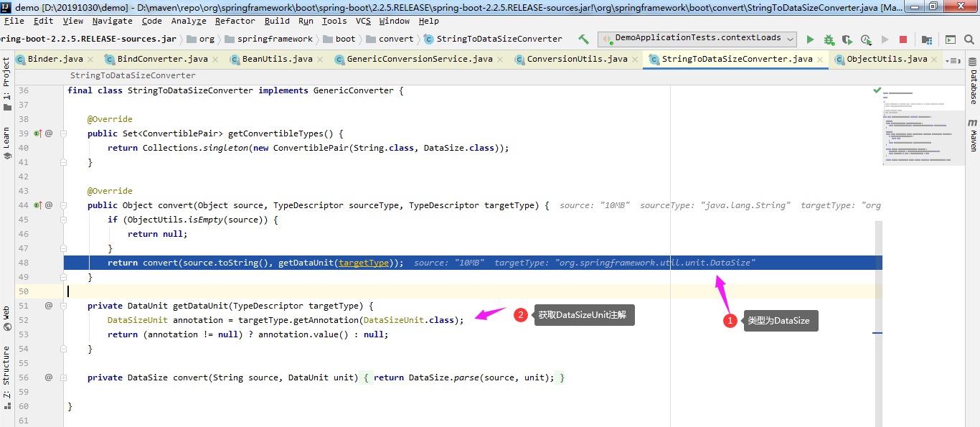Open the Web tool window

point(6,319)
